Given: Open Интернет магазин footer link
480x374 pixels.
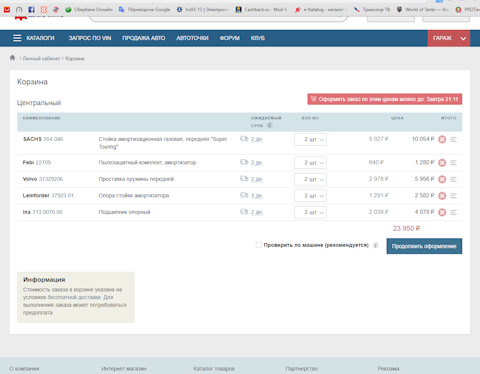Looking at the screenshot, I should [x=124, y=369].
